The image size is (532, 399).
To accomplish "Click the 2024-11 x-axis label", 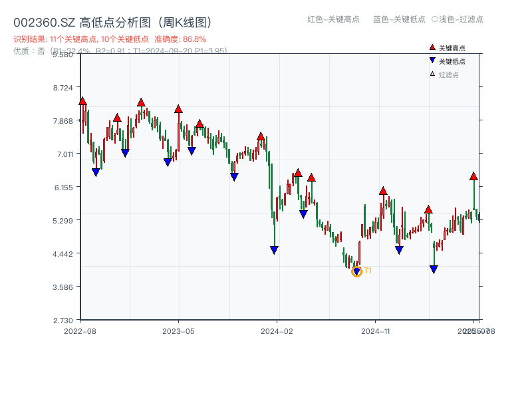I will (x=375, y=331).
